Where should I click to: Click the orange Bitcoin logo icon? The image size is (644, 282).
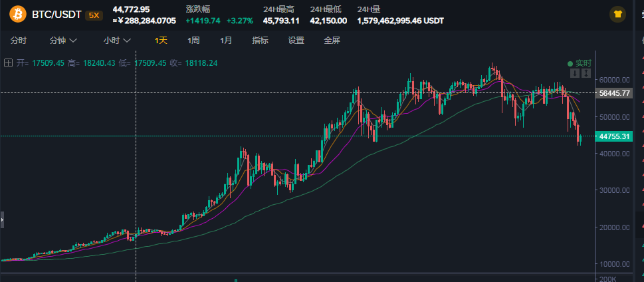pyautogui.click(x=18, y=15)
